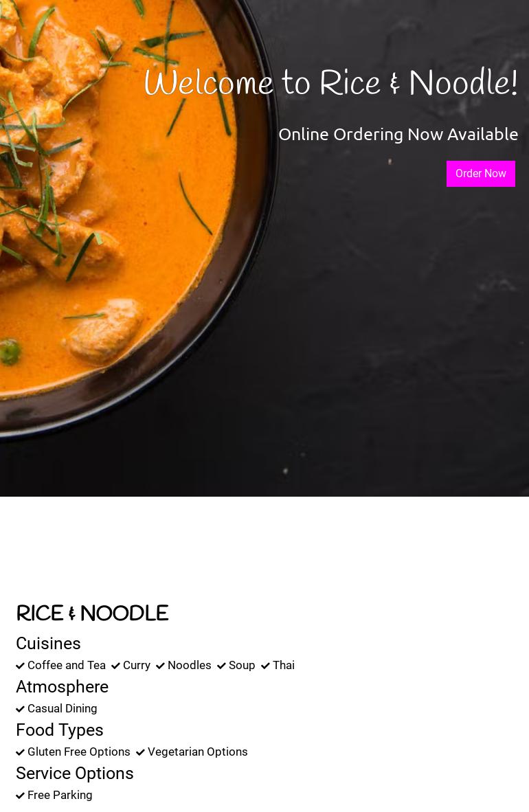Click the Welcome to Rice & Noodle headline

pos(330,82)
